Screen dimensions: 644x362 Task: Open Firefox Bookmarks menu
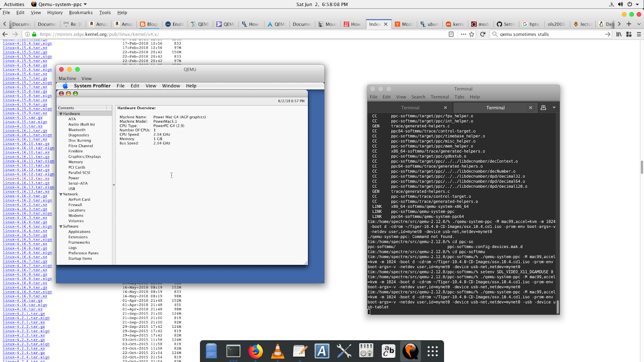tap(80, 12)
